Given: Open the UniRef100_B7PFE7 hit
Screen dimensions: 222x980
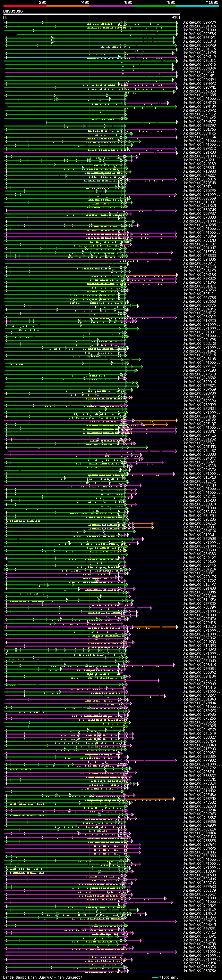Looking at the screenshot, I should point(199,366).
